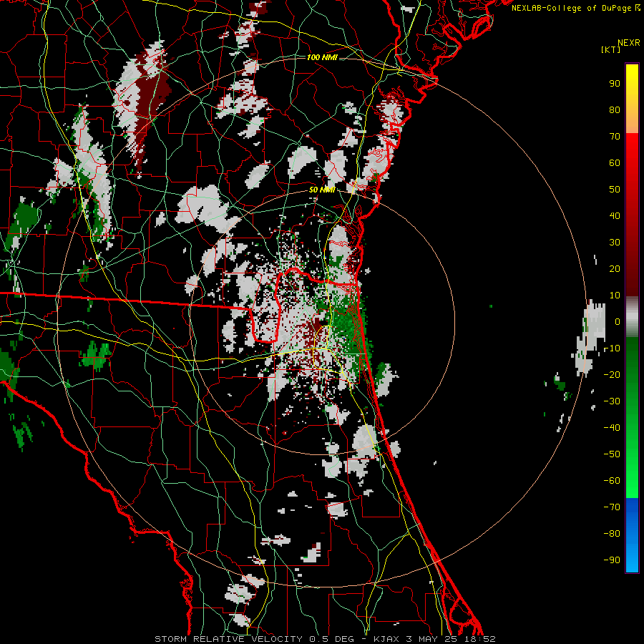Select the -70 value on velocity scale
The image size is (644, 644).
coord(612,507)
